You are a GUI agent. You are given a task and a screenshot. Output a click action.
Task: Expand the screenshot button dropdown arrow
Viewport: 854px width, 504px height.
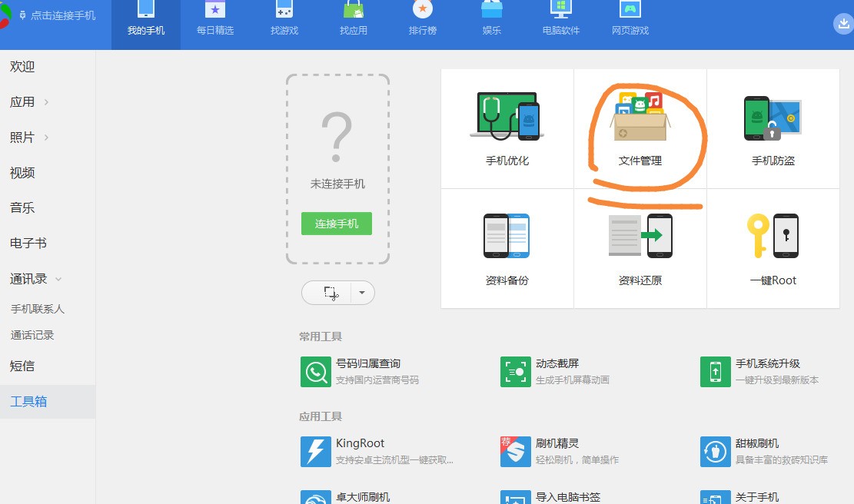(362, 293)
